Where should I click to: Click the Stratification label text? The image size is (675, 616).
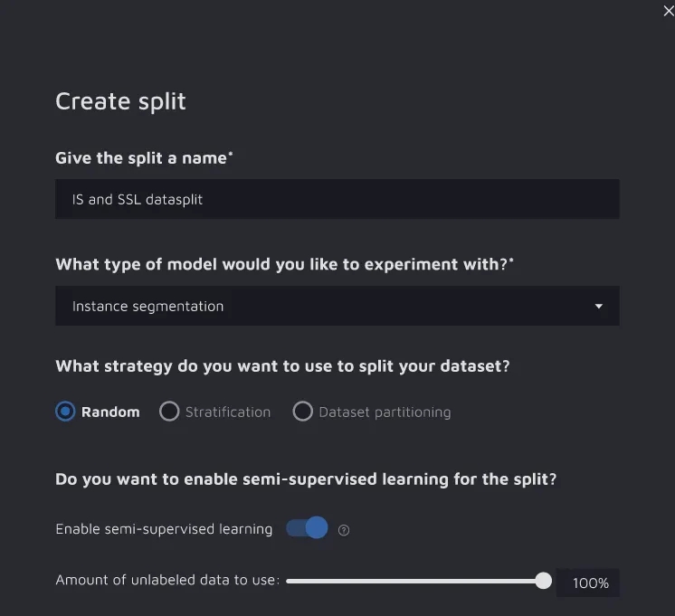point(228,412)
